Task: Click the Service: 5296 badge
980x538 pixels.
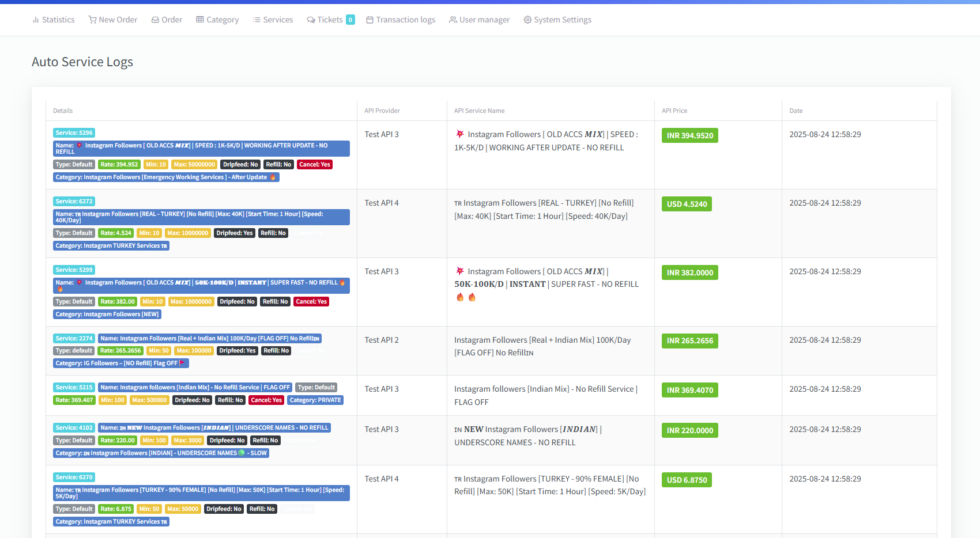Action: click(74, 133)
